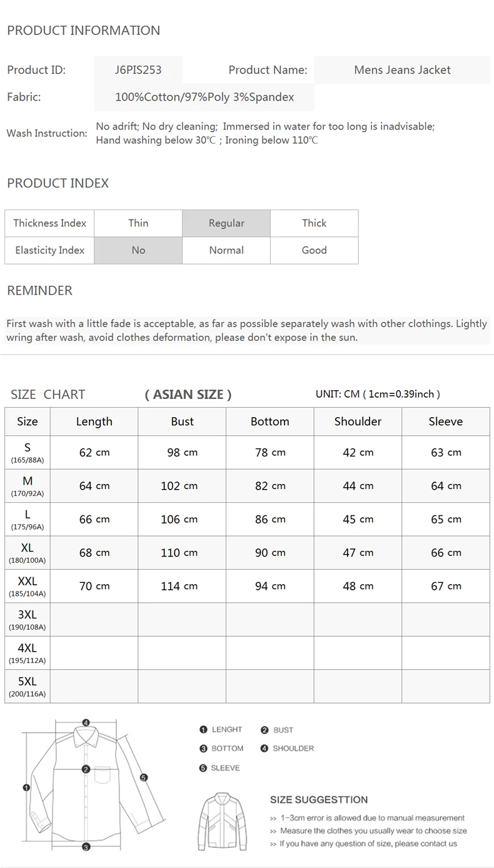
Task: Click the number 5 SLEEVE legend marker
Action: 203,768
